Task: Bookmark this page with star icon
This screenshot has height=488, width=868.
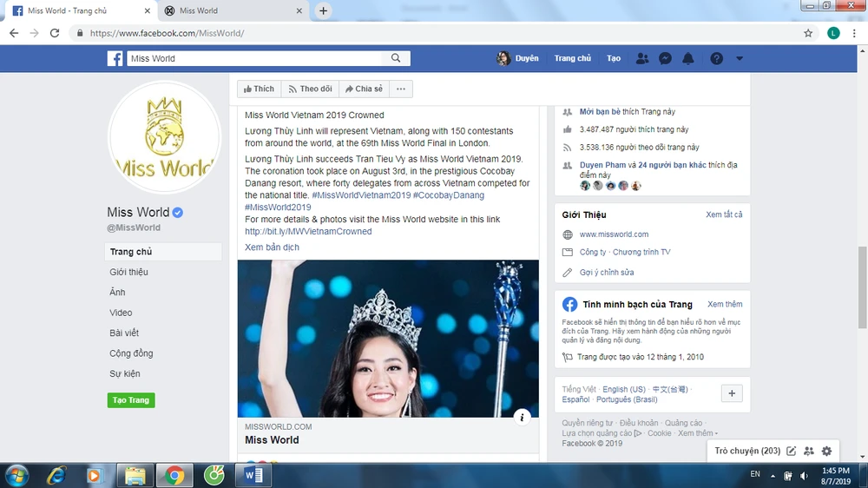Action: pyautogui.click(x=808, y=33)
